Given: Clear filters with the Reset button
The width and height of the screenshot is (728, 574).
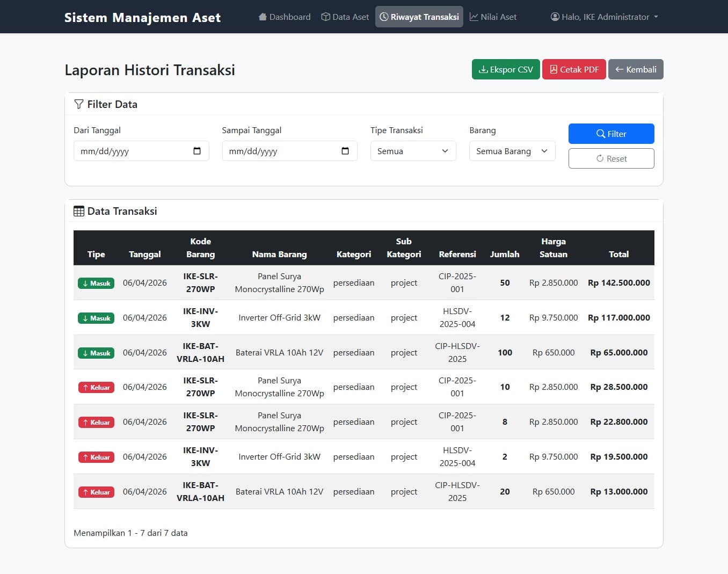Looking at the screenshot, I should pos(611,158).
